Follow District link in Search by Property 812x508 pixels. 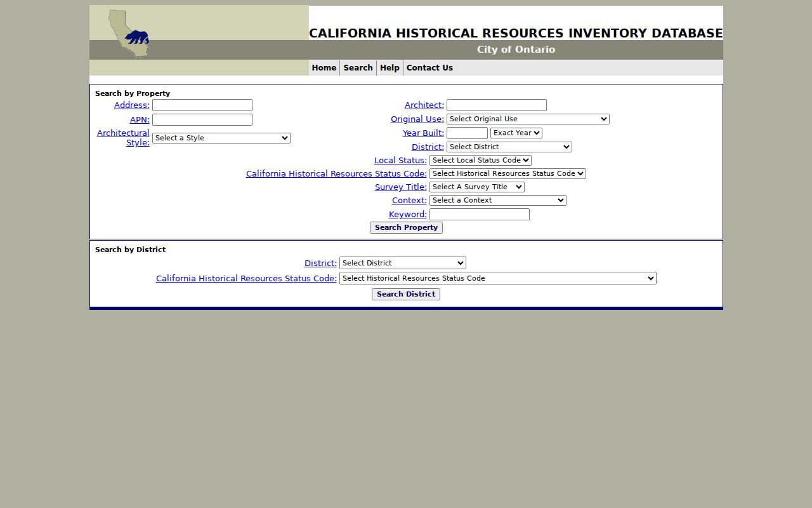[428, 147]
